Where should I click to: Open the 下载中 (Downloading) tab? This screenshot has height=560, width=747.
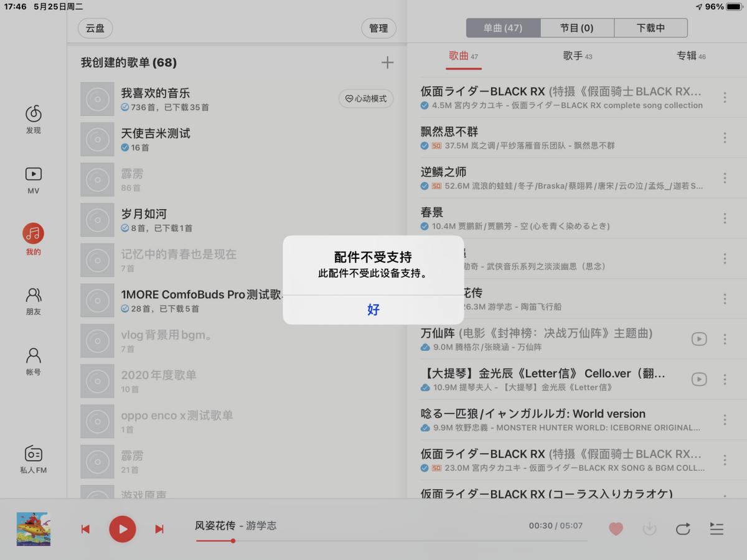pos(651,27)
